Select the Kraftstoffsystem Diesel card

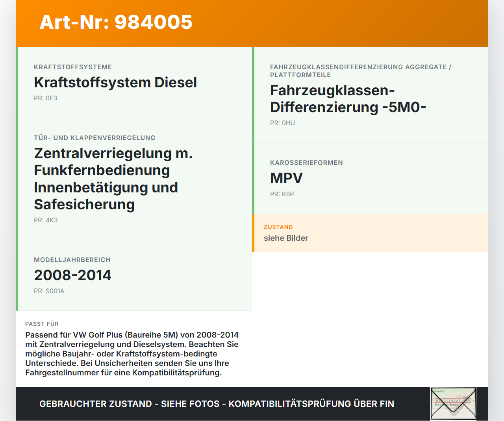[115, 83]
